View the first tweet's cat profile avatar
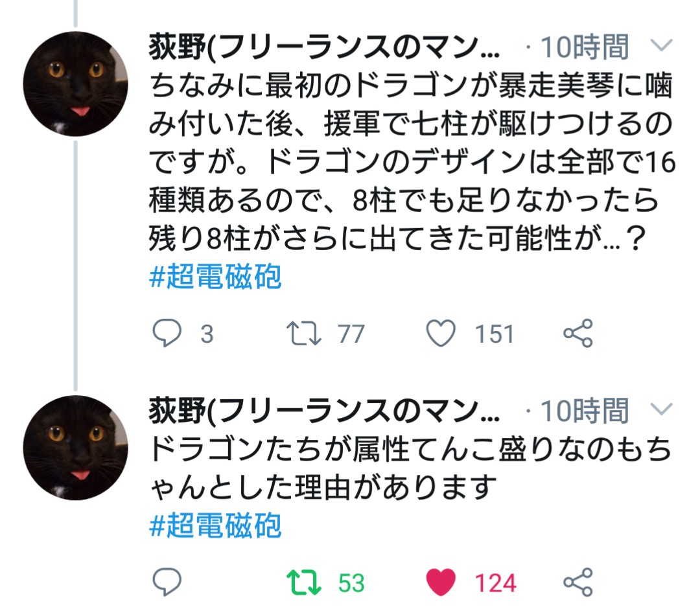The height and width of the screenshot is (609, 700). click(x=75, y=84)
